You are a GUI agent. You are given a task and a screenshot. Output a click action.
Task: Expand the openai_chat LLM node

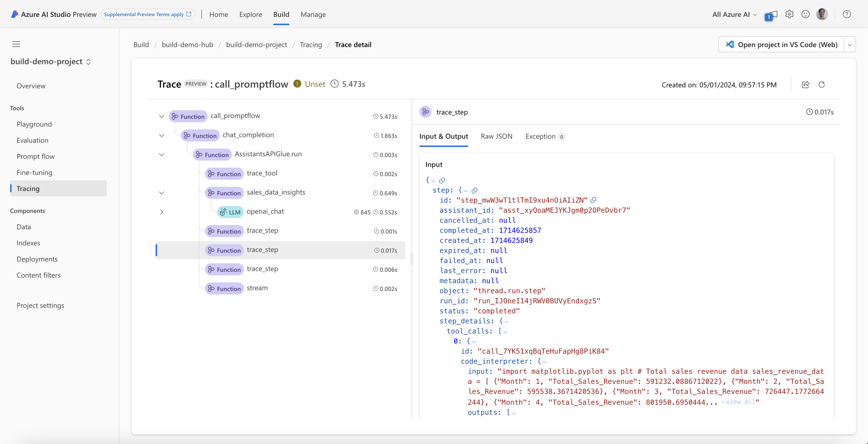coord(162,212)
